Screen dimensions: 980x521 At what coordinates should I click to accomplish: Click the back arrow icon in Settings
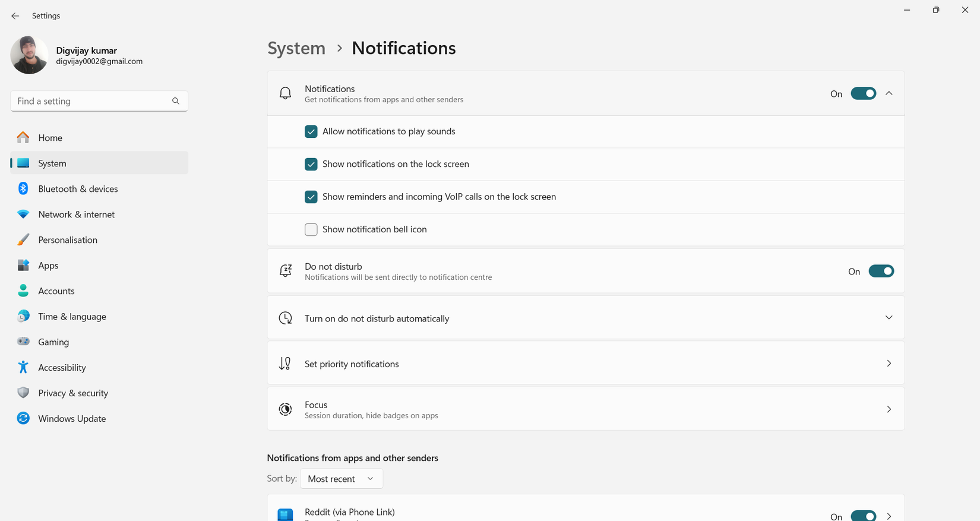pos(15,16)
